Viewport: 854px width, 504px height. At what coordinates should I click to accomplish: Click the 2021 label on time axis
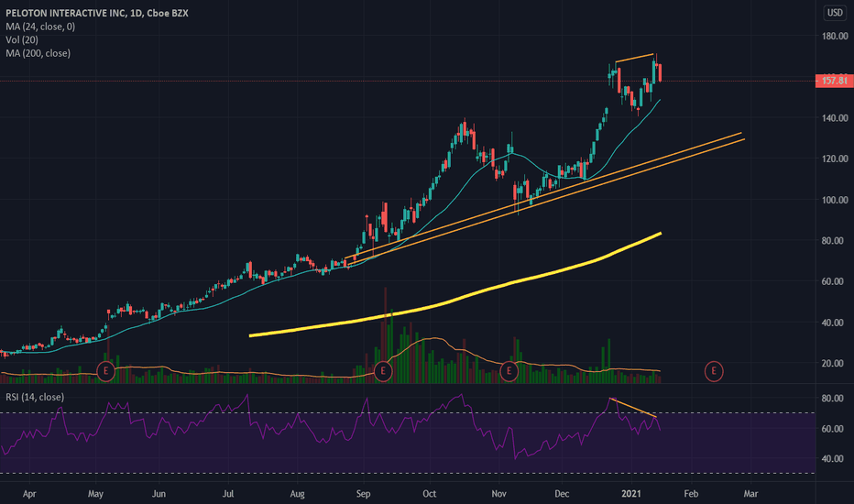pyautogui.click(x=631, y=494)
